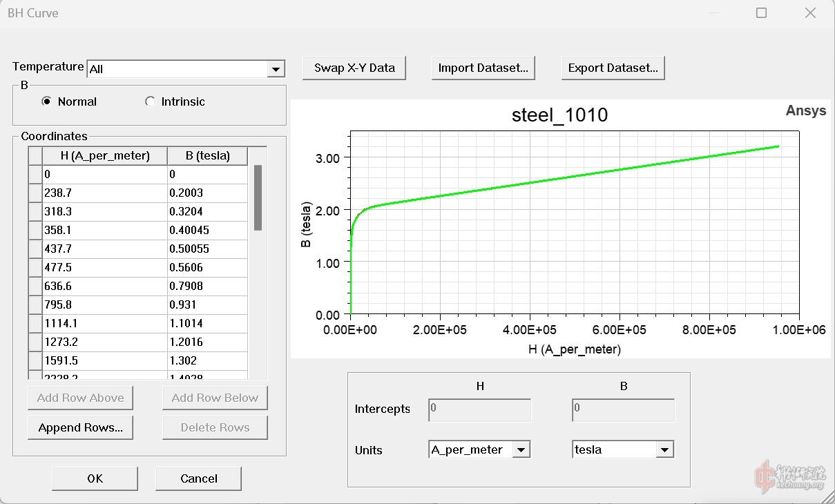This screenshot has width=835, height=504.
Task: Click the Cancel button
Action: 199,478
